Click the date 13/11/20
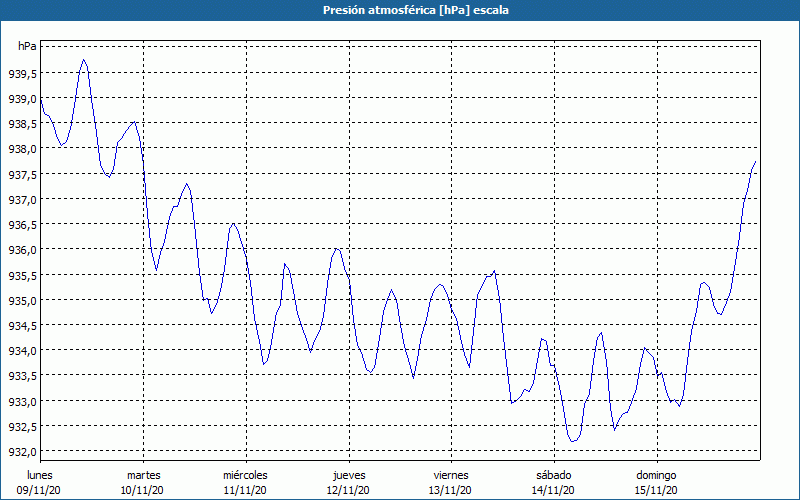 point(451,490)
